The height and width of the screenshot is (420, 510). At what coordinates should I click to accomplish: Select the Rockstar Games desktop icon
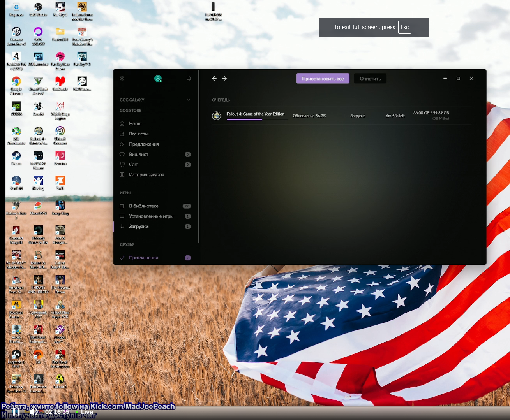[x=16, y=309]
